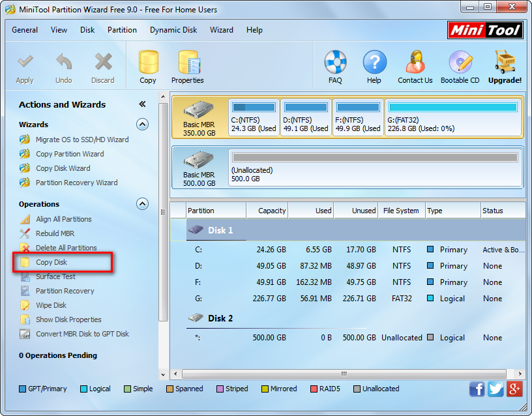Open the General menu
Screen dimensions: 532x416
[x=25, y=30]
